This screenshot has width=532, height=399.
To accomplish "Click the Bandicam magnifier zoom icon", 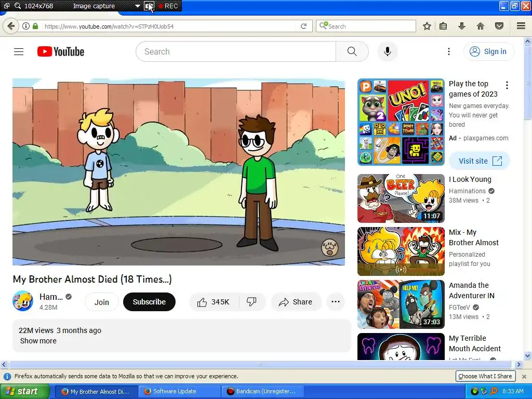I will (17, 6).
